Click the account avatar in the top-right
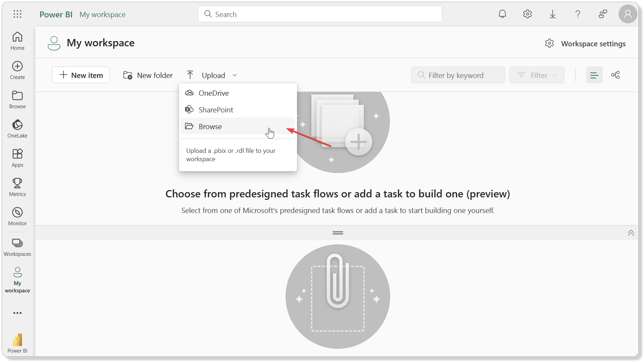The height and width of the screenshot is (362, 644). 628,14
